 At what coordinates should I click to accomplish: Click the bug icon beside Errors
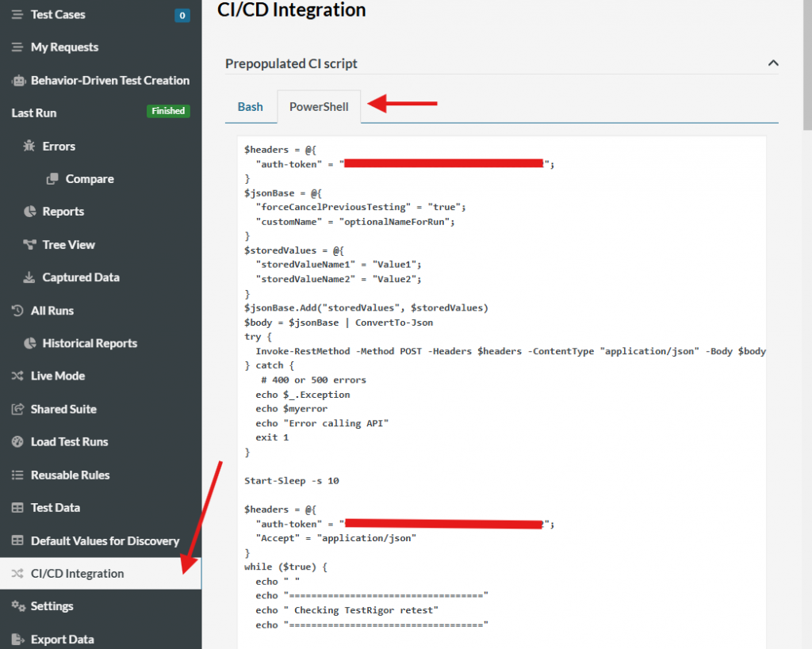(29, 147)
